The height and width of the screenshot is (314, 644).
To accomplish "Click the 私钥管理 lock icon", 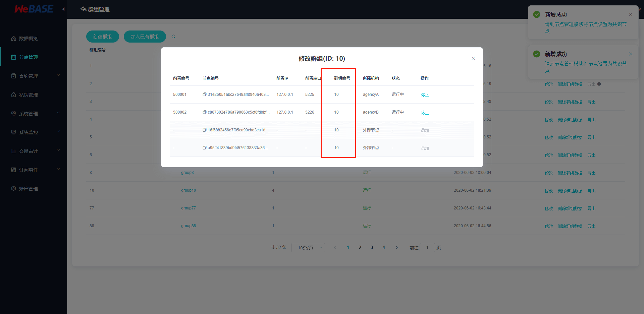I will (x=13, y=95).
